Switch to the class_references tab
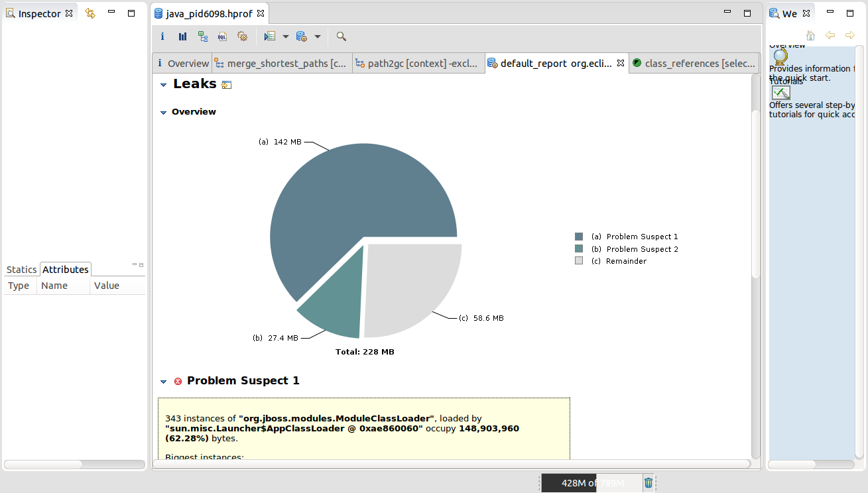The image size is (868, 493). tap(694, 64)
